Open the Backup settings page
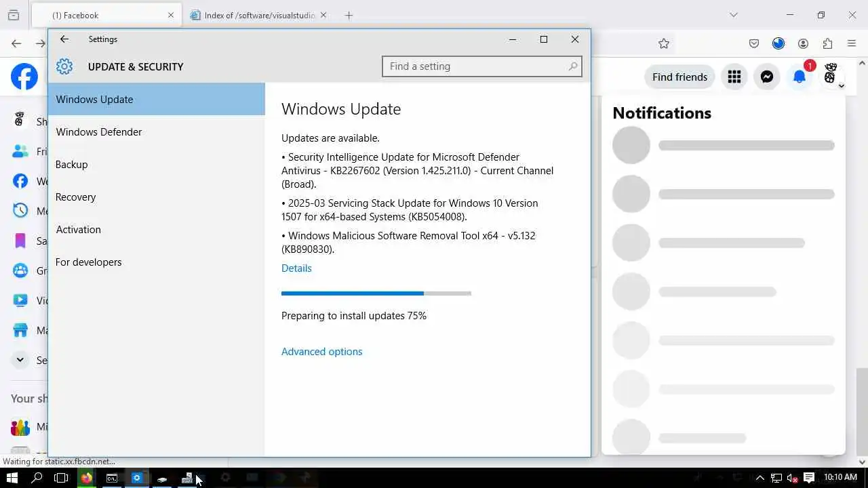 (157, 164)
